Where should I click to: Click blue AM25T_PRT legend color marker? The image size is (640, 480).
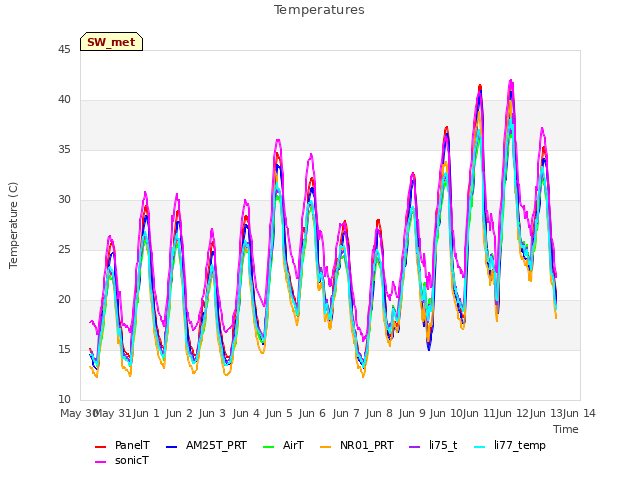171,447
